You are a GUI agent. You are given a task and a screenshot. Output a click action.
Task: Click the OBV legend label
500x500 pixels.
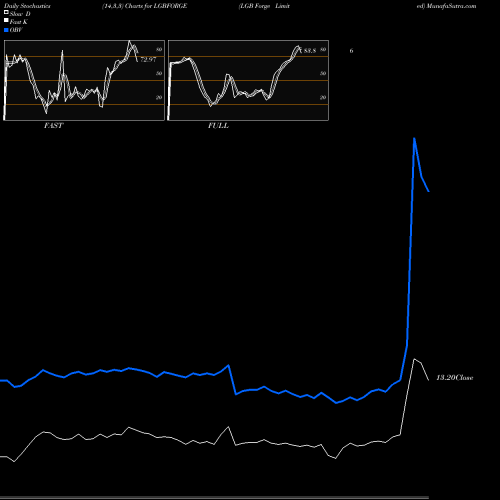point(16,30)
